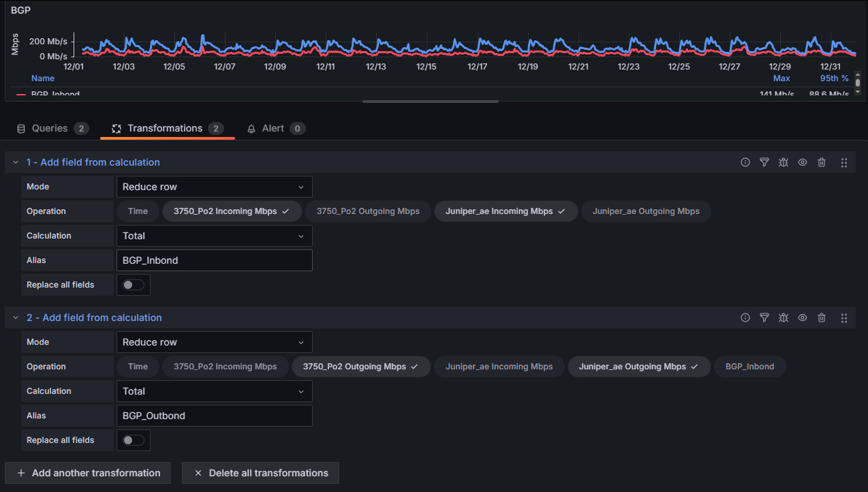Switch to the Queries tab
The width and height of the screenshot is (868, 492).
point(52,128)
